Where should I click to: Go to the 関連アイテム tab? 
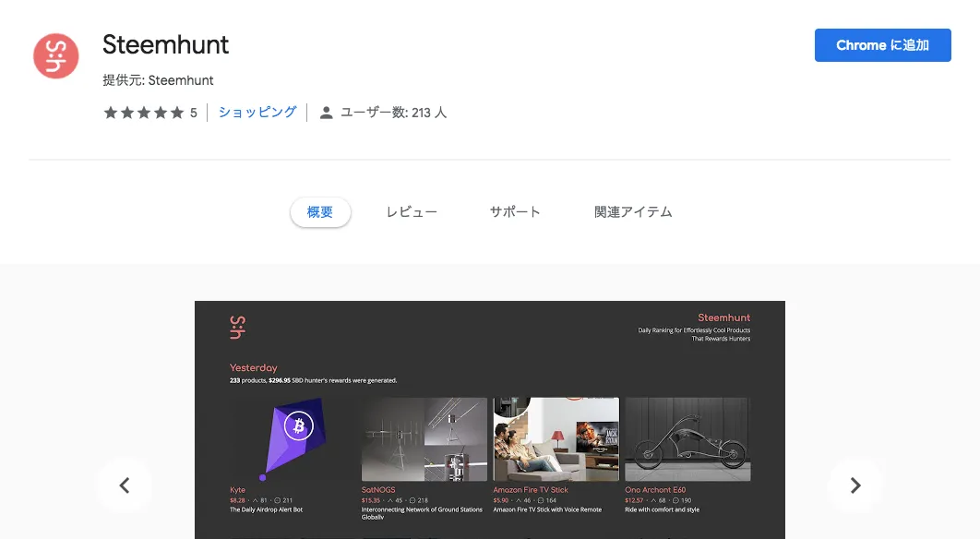pyautogui.click(x=633, y=212)
